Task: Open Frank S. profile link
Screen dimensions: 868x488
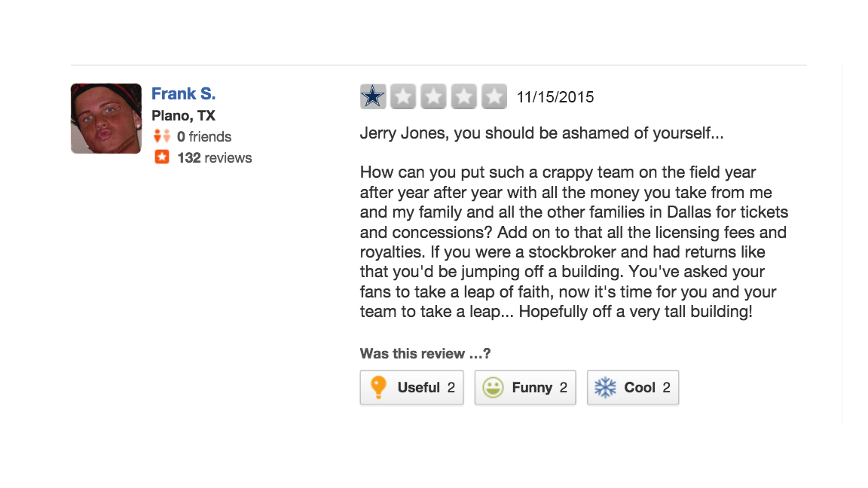Action: coord(183,94)
